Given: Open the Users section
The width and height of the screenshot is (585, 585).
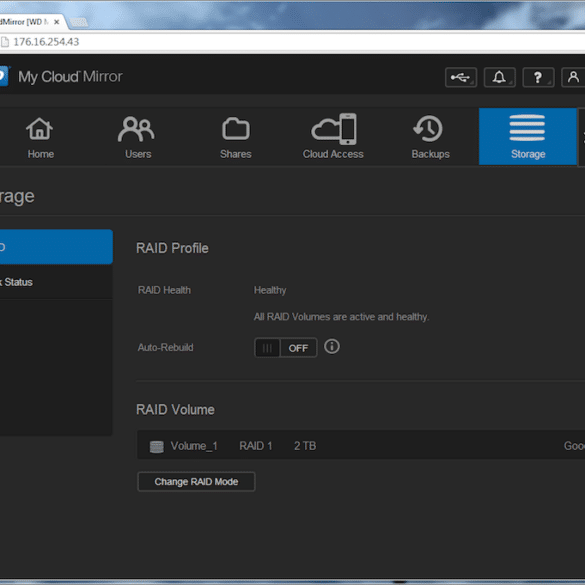Looking at the screenshot, I should [138, 137].
